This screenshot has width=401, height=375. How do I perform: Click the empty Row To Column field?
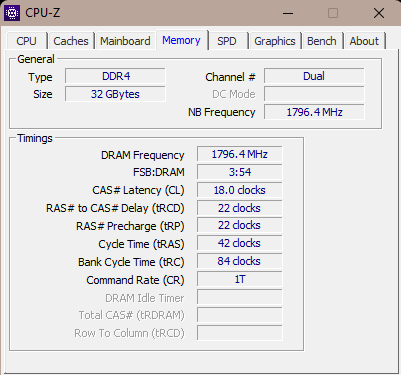click(x=239, y=333)
